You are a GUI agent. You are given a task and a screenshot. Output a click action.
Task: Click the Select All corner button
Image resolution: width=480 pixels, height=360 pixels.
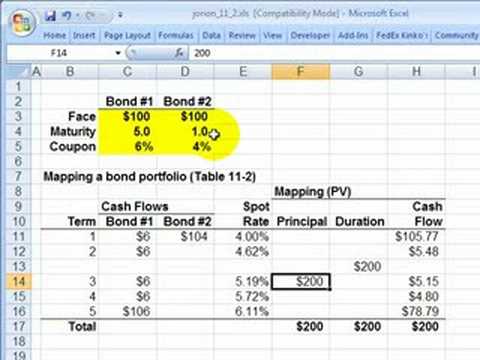pyautogui.click(x=19, y=72)
